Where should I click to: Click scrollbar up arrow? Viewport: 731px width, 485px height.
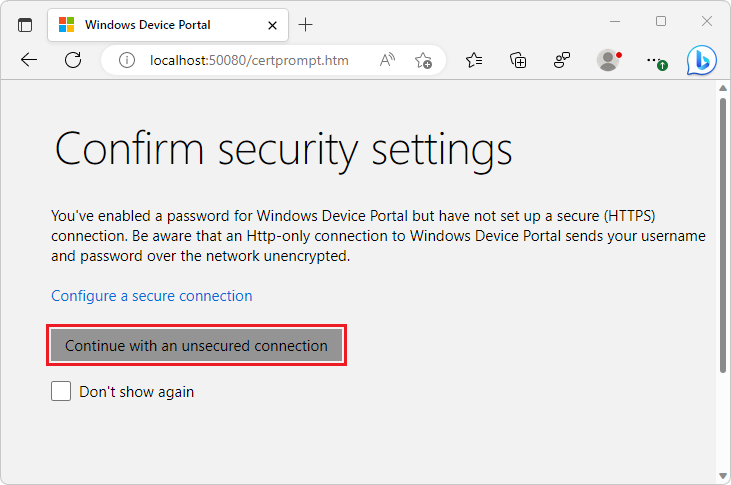[723, 88]
